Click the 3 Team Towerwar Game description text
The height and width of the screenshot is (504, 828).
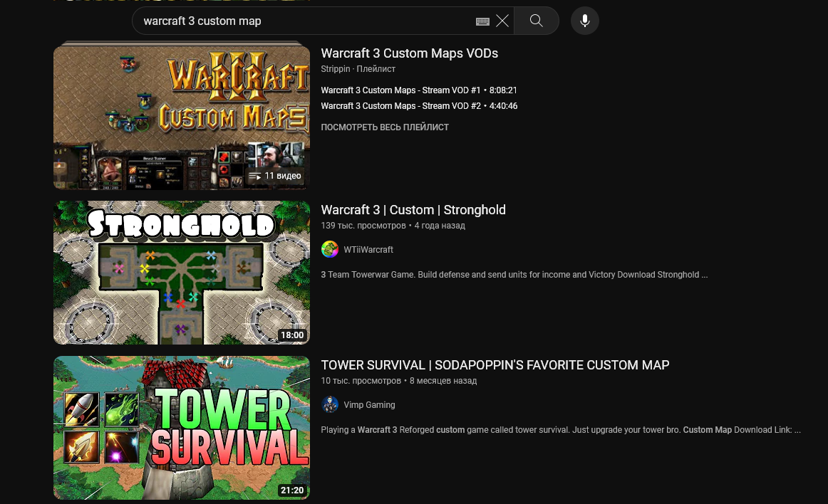[514, 275]
